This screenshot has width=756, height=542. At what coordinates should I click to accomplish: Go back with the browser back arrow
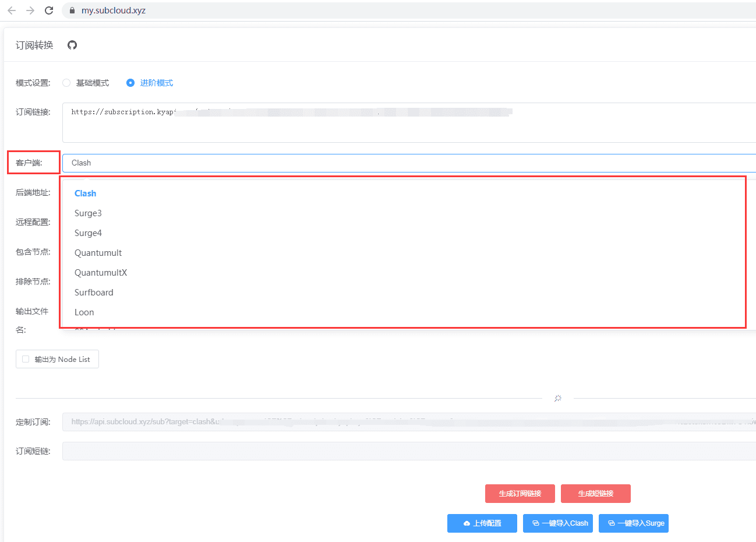tap(12, 10)
